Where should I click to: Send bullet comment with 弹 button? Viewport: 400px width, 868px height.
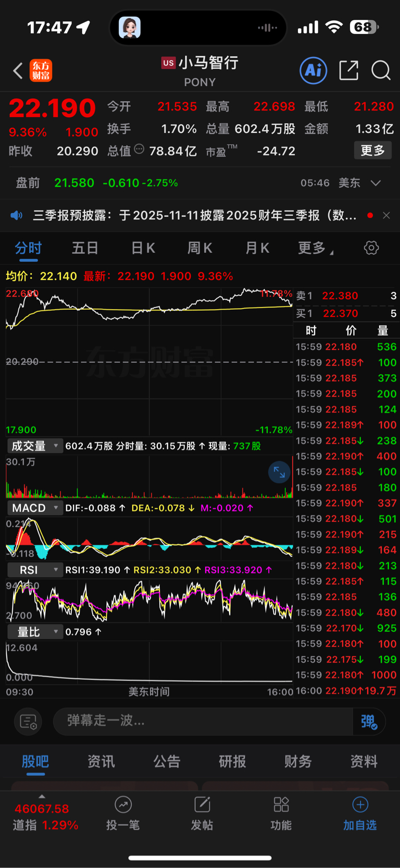click(369, 722)
